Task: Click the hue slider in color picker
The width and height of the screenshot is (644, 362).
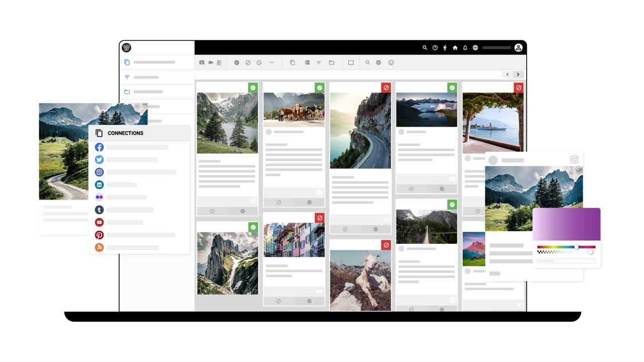Action: coord(566,247)
